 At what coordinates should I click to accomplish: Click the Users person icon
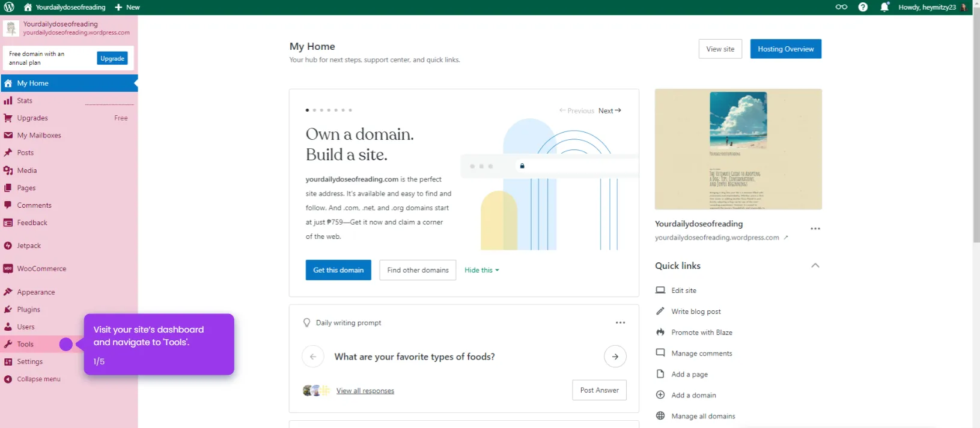(8, 327)
